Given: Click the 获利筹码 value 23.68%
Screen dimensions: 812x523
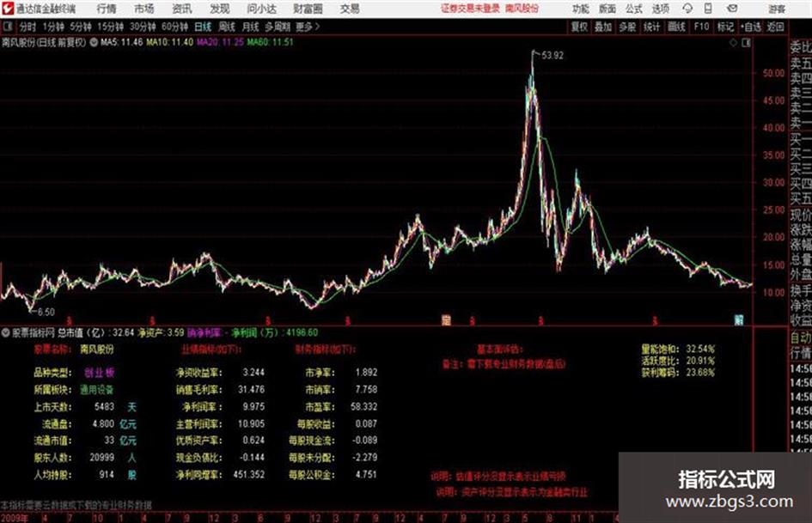Looking at the screenshot, I should tap(700, 373).
